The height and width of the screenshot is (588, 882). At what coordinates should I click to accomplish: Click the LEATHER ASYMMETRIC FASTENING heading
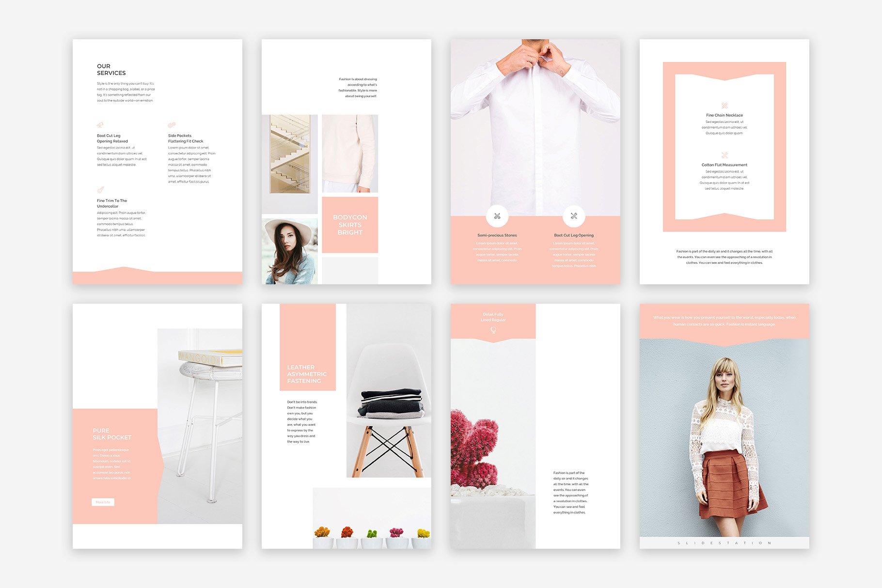coord(306,374)
